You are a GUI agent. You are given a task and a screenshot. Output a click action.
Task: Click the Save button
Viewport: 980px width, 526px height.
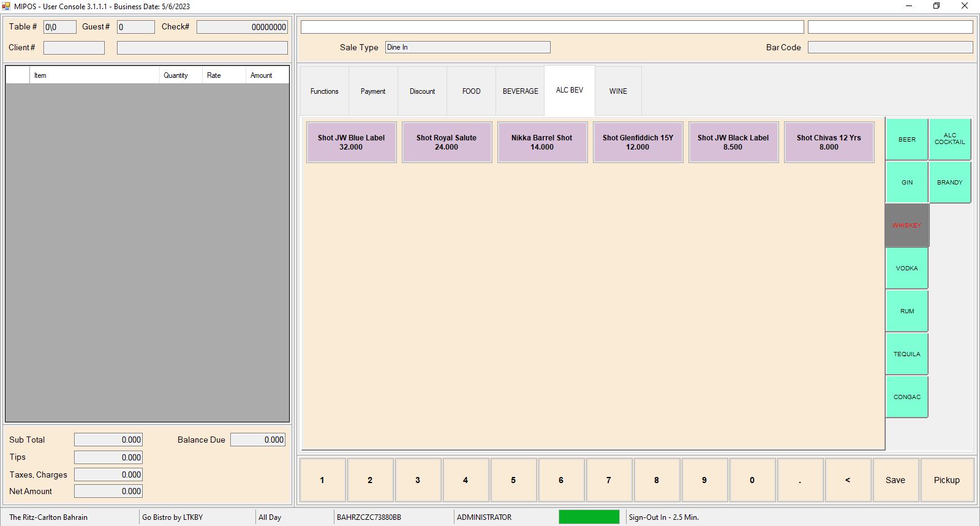tap(895, 480)
